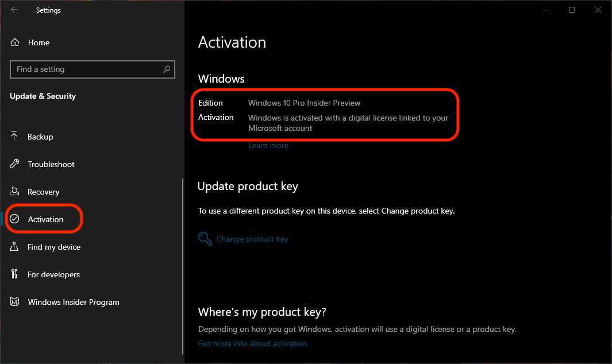Click the Home icon in sidebar
Image resolution: width=612 pixels, height=364 pixels.
16,42
